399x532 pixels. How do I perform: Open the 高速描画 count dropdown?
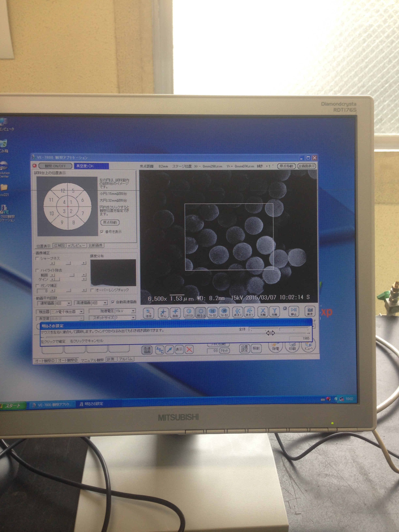pyautogui.click(x=105, y=303)
